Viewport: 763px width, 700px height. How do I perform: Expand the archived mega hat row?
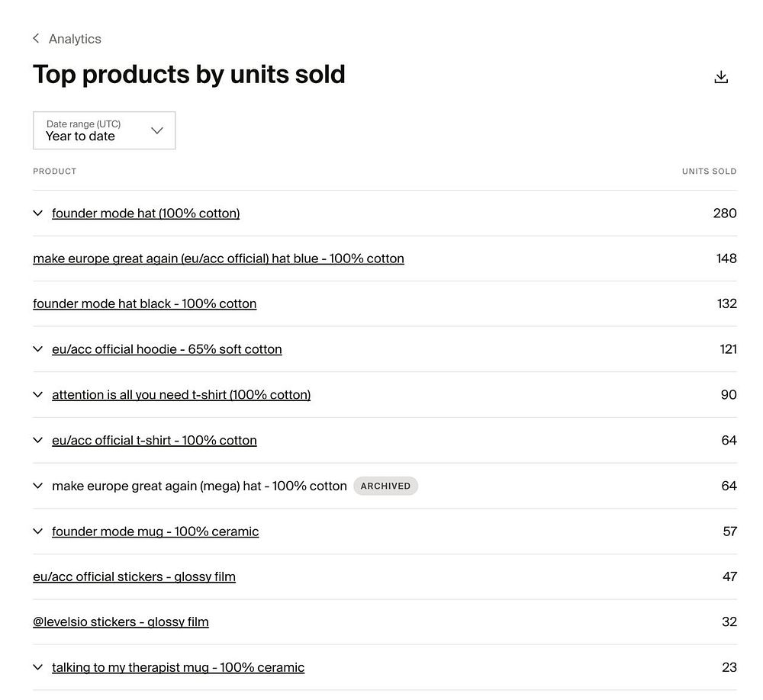click(x=38, y=486)
